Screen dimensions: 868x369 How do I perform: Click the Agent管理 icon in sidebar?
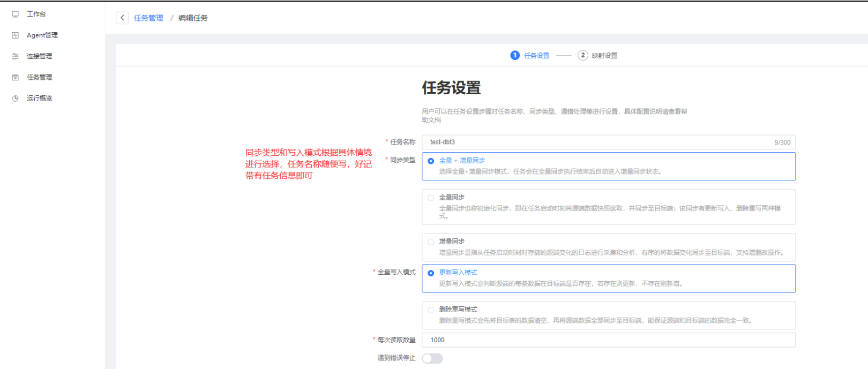(15, 35)
